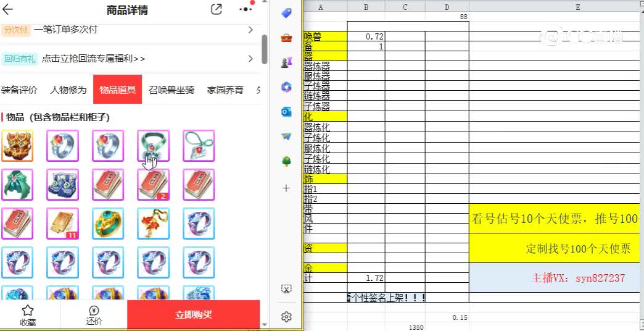Click the screenshot icon in sidebar

coord(286,289)
